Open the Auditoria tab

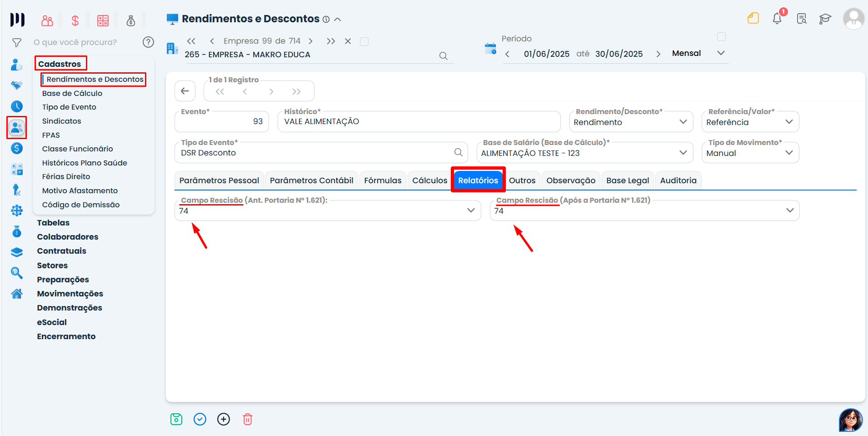678,180
